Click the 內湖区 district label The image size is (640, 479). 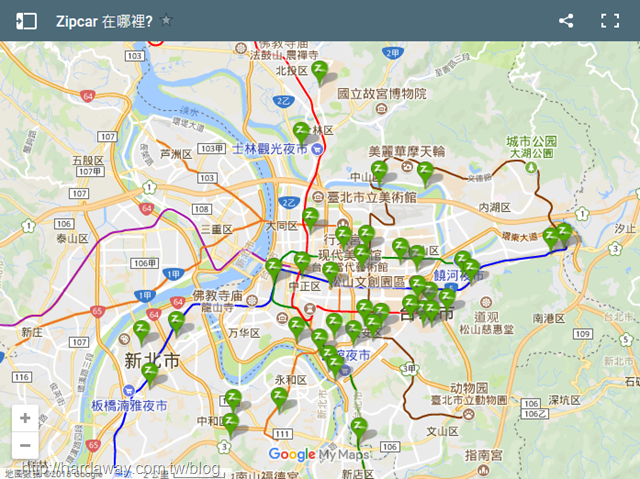point(495,208)
